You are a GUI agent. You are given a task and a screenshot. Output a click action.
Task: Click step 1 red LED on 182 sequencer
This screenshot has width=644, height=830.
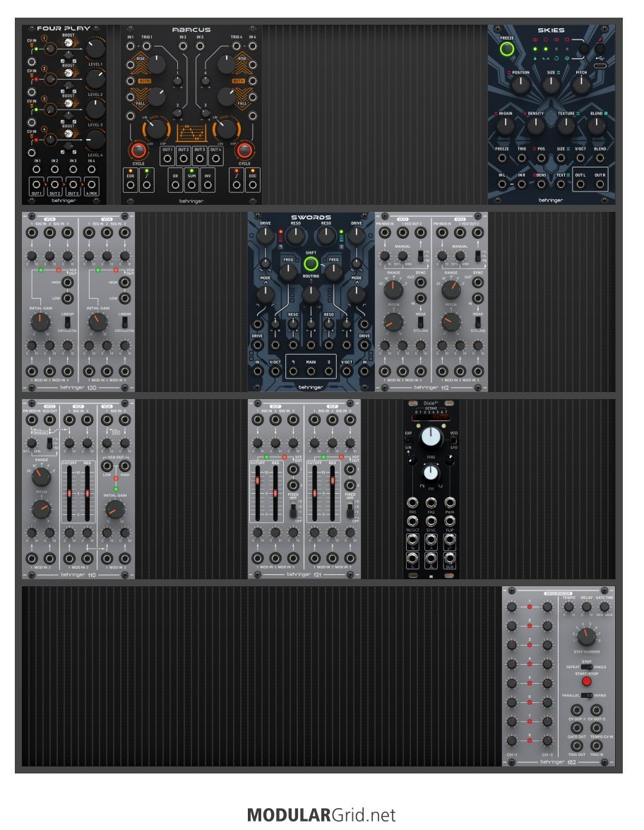click(x=529, y=607)
